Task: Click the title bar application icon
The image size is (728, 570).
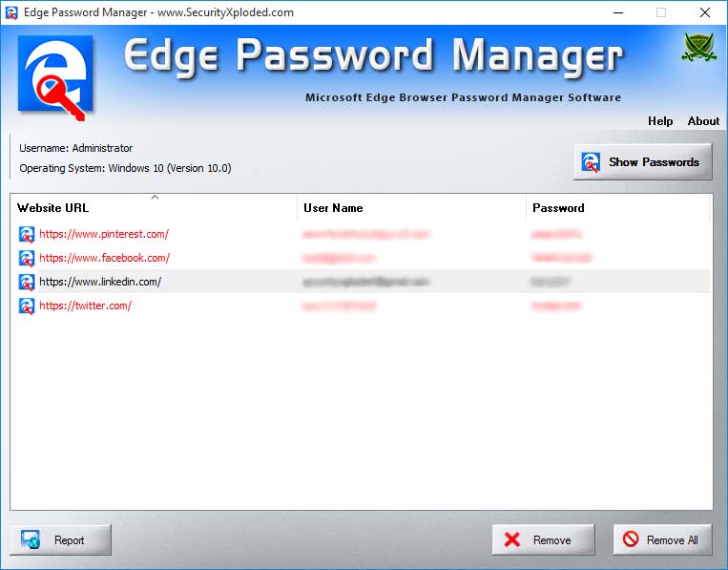Action: point(11,12)
